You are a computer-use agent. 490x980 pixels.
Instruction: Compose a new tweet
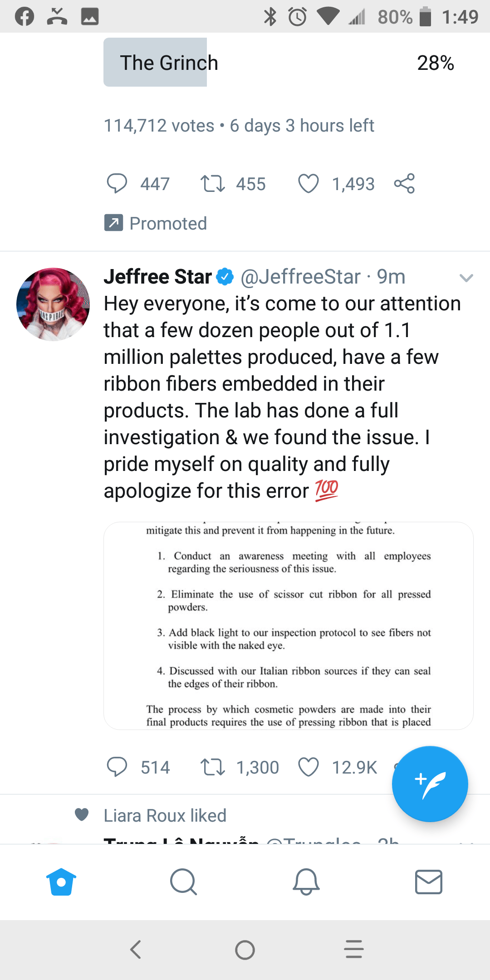click(430, 784)
